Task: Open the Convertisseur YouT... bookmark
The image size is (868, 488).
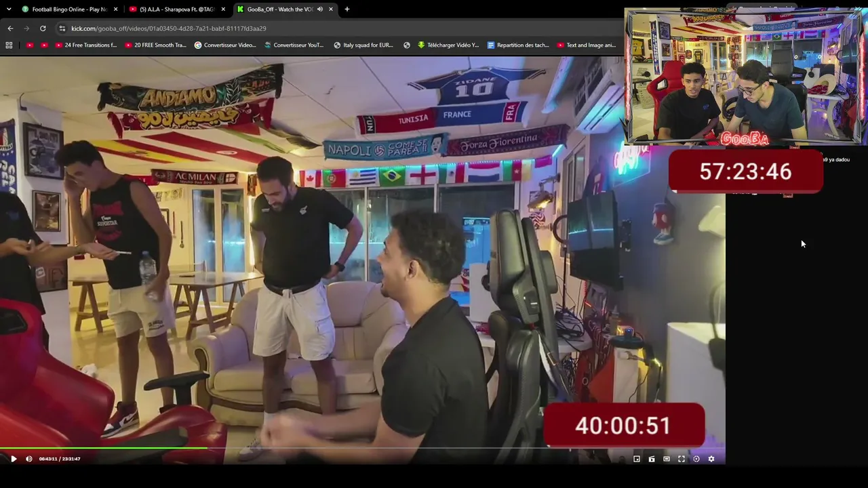Action: pos(294,45)
